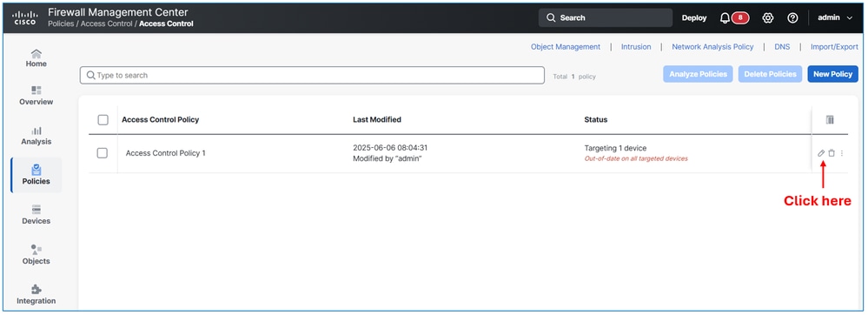Open the Access Control Policy 1 name
The width and height of the screenshot is (868, 315).
(x=165, y=153)
